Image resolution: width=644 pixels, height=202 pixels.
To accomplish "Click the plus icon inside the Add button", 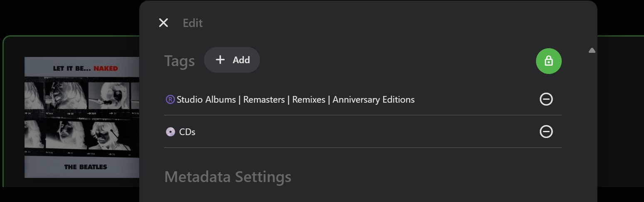I will tap(220, 60).
